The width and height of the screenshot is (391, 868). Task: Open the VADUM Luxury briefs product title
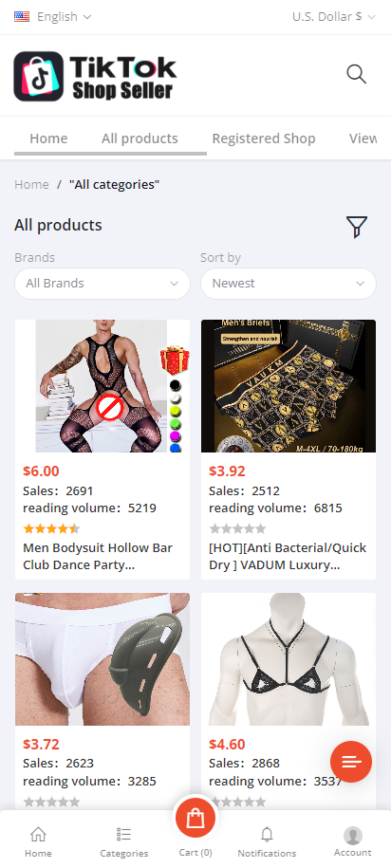click(x=288, y=556)
